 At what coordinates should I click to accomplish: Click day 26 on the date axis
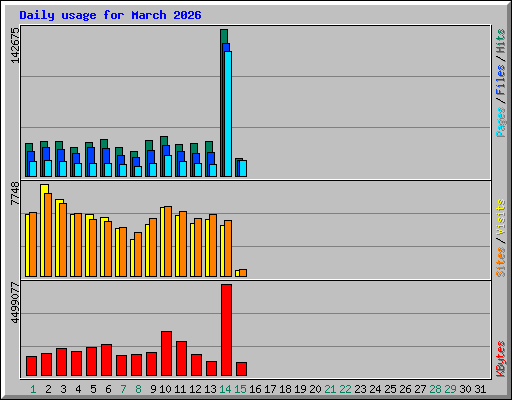[405, 389]
